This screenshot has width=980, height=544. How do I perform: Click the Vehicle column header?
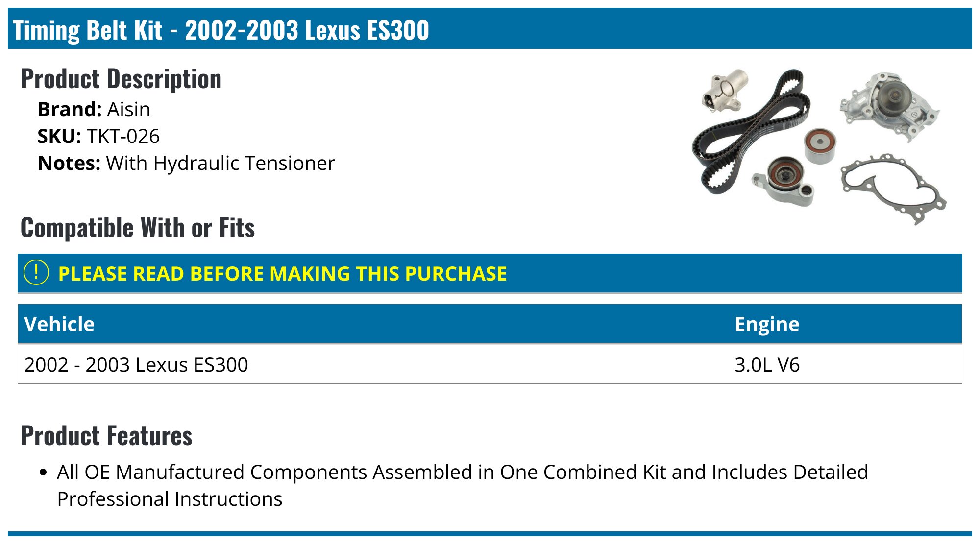59,324
